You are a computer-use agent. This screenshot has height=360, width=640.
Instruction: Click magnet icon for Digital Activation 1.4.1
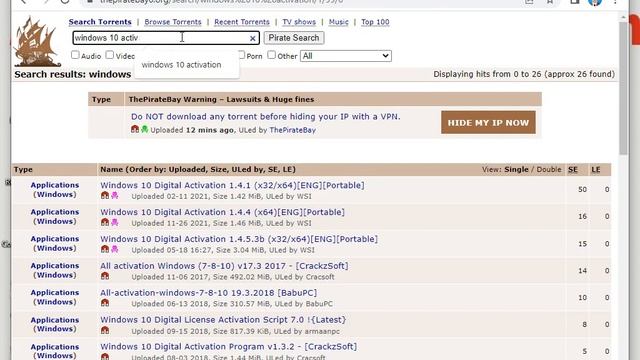pos(105,196)
